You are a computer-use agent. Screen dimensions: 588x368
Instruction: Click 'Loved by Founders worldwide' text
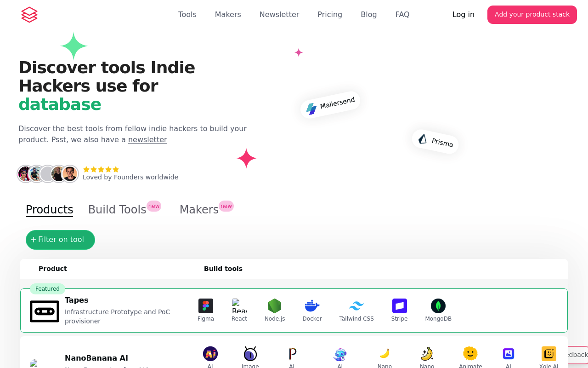[130, 177]
